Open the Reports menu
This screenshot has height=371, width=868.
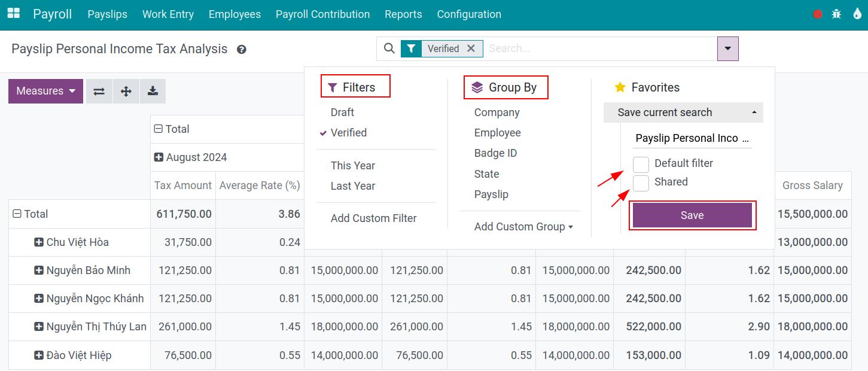[403, 14]
